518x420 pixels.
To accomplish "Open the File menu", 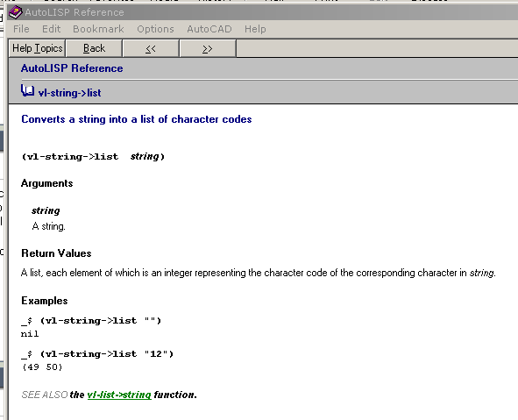I will 21,29.
